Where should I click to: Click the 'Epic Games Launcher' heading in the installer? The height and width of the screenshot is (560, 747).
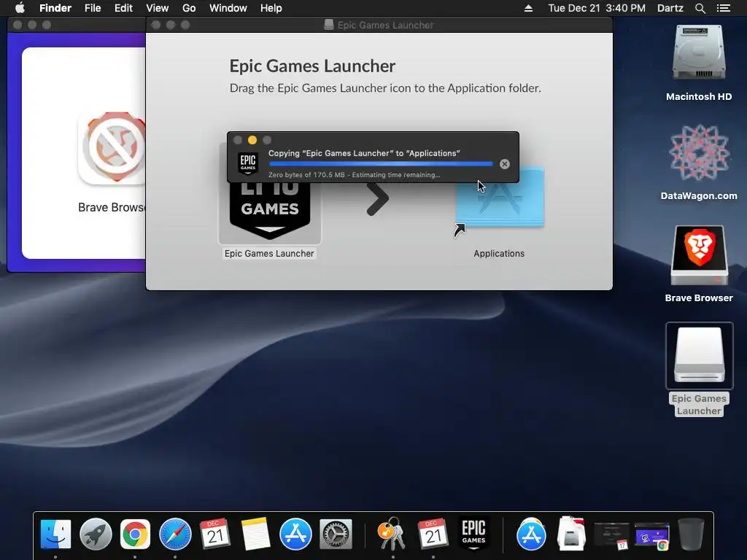(312, 66)
